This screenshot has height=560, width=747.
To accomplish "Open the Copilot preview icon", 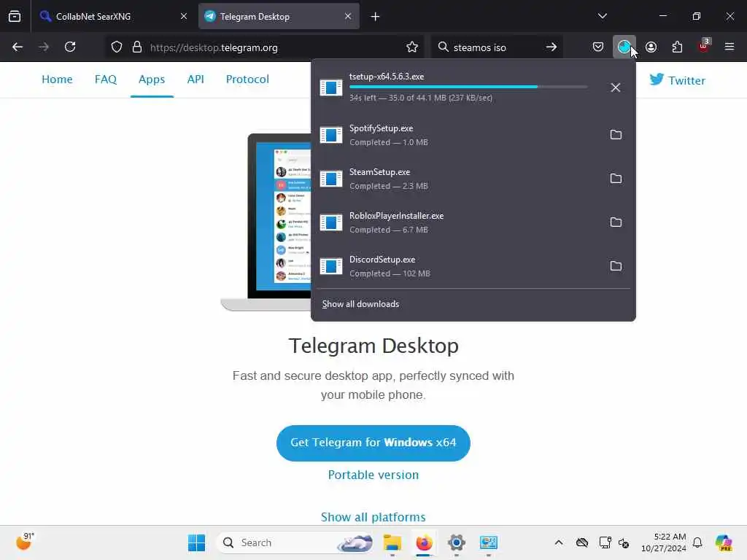I will (x=723, y=542).
